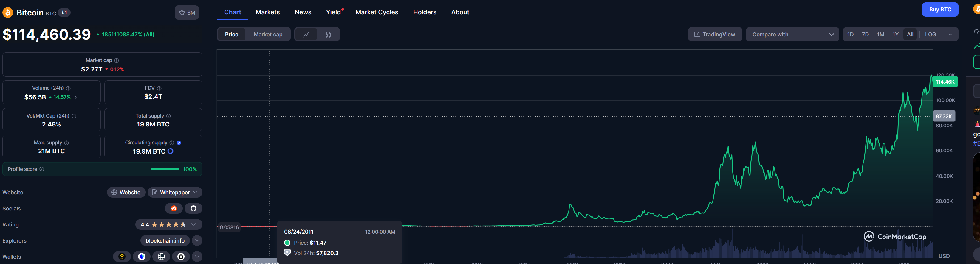980x264 pixels.
Task: Set chart range to 1Y
Action: click(896, 35)
